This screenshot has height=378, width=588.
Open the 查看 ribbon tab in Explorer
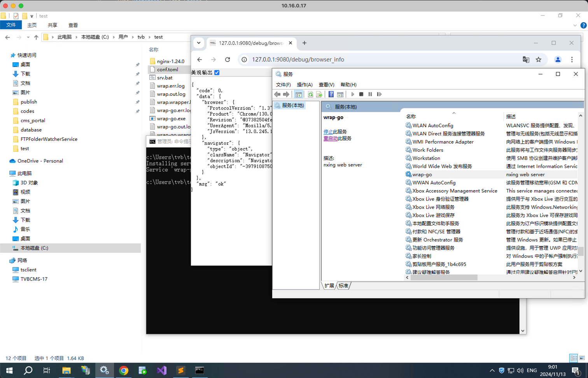pyautogui.click(x=73, y=25)
